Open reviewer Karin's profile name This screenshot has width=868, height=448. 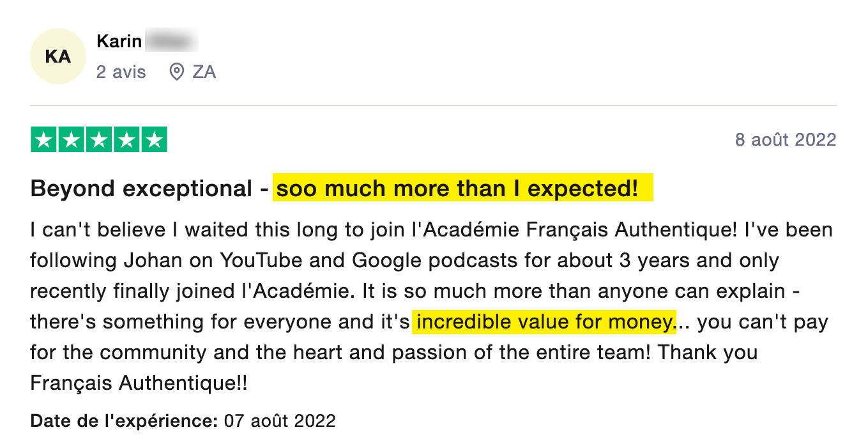tap(119, 42)
